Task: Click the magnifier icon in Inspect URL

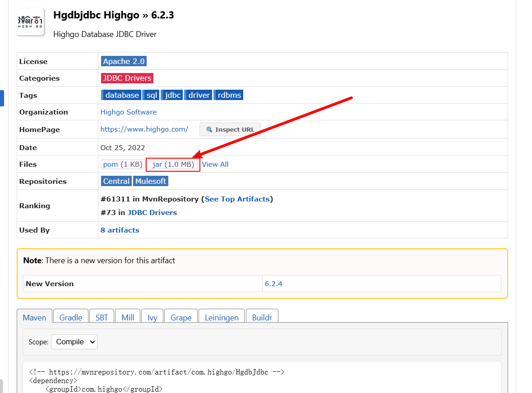Action: [209, 129]
